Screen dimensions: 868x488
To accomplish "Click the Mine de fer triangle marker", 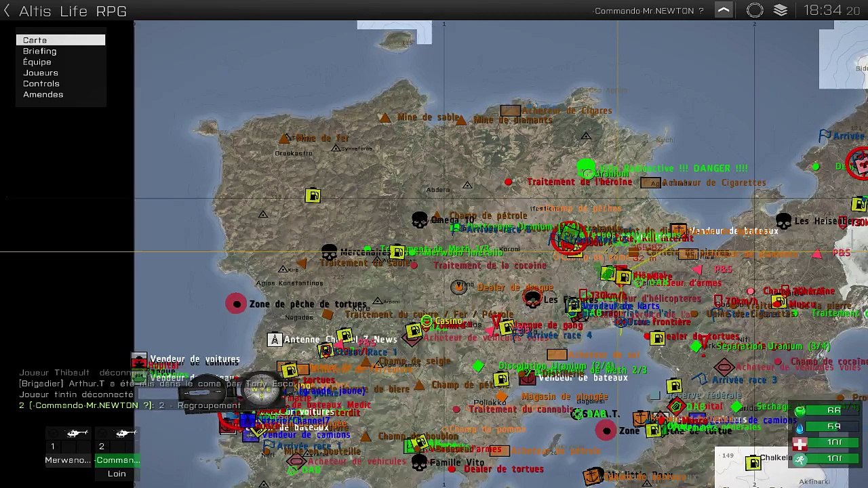I will tap(284, 138).
